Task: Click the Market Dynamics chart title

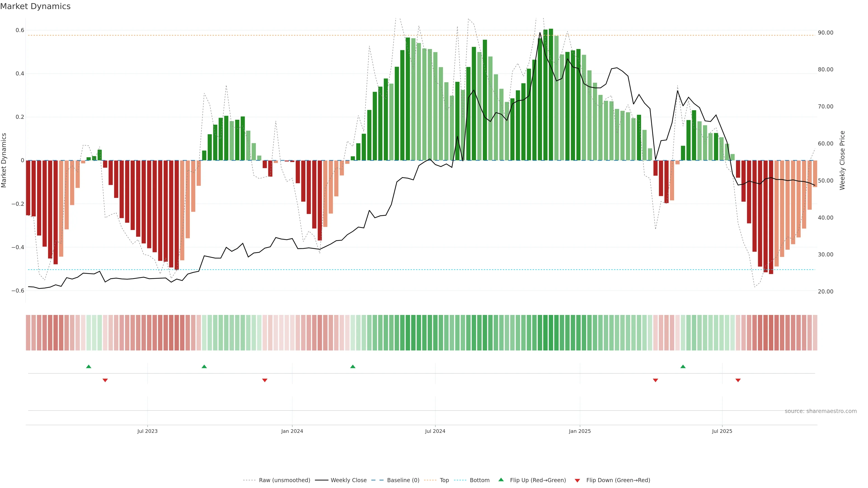Action: [x=35, y=6]
